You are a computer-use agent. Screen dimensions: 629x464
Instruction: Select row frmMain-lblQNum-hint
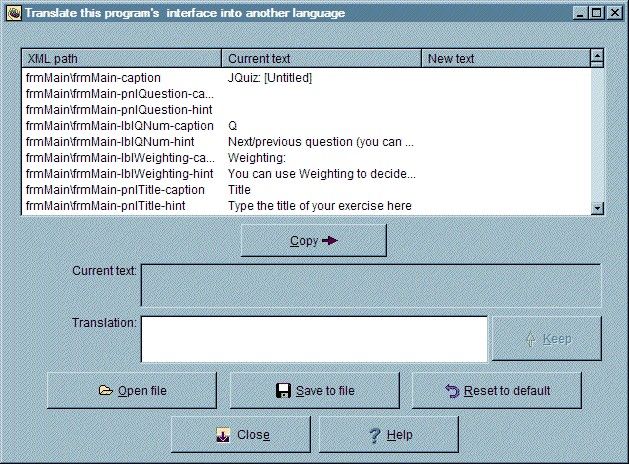point(306,142)
